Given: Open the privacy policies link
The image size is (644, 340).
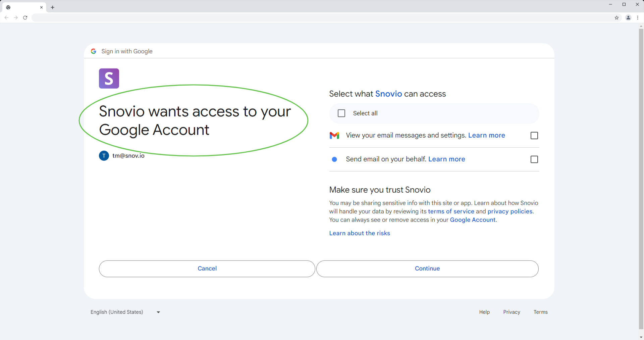Looking at the screenshot, I should 510,211.
